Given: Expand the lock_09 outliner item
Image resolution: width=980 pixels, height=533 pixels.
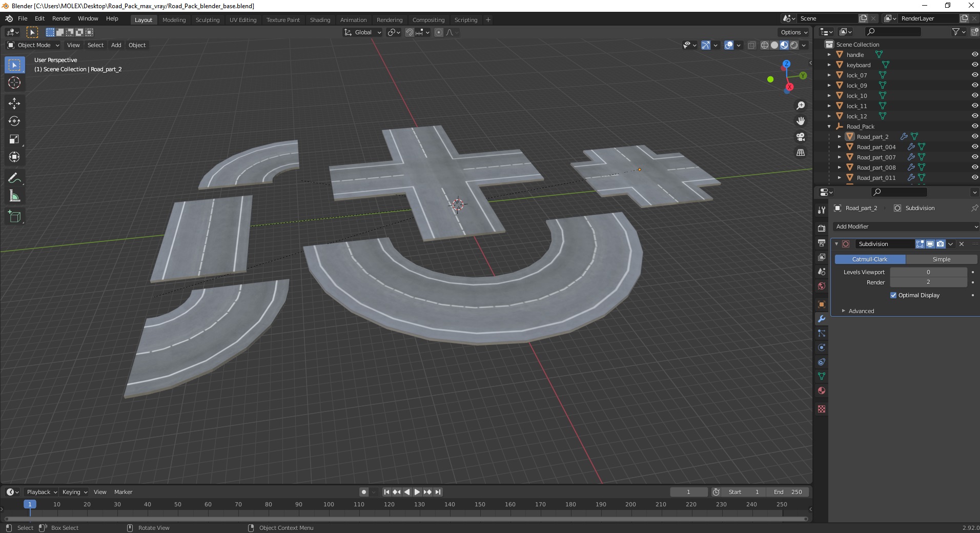Looking at the screenshot, I should [x=829, y=86].
